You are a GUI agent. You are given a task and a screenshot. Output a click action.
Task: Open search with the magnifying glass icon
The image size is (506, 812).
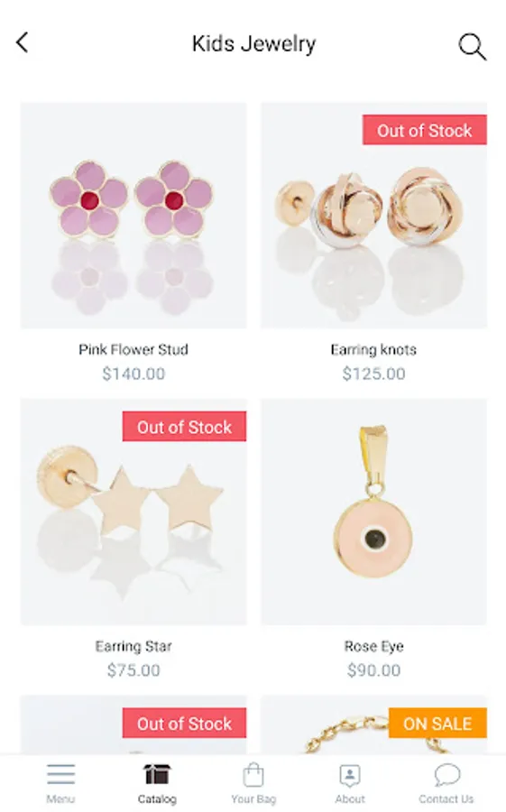tap(473, 47)
